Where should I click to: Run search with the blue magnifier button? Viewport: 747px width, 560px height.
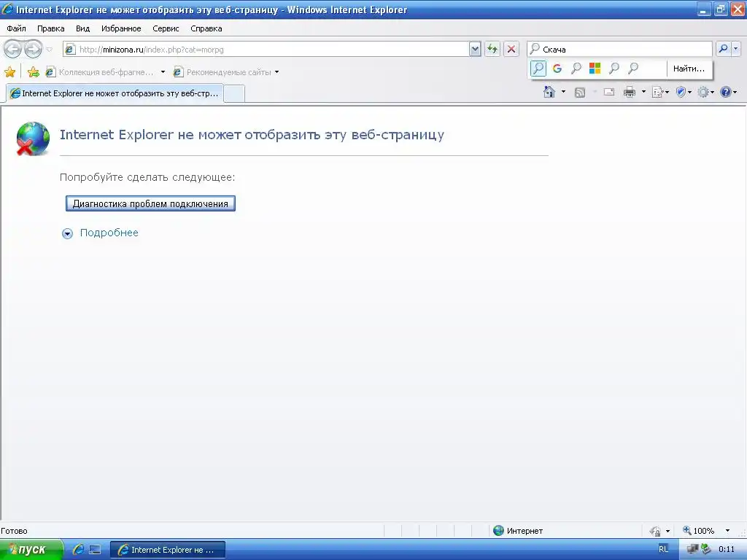723,49
